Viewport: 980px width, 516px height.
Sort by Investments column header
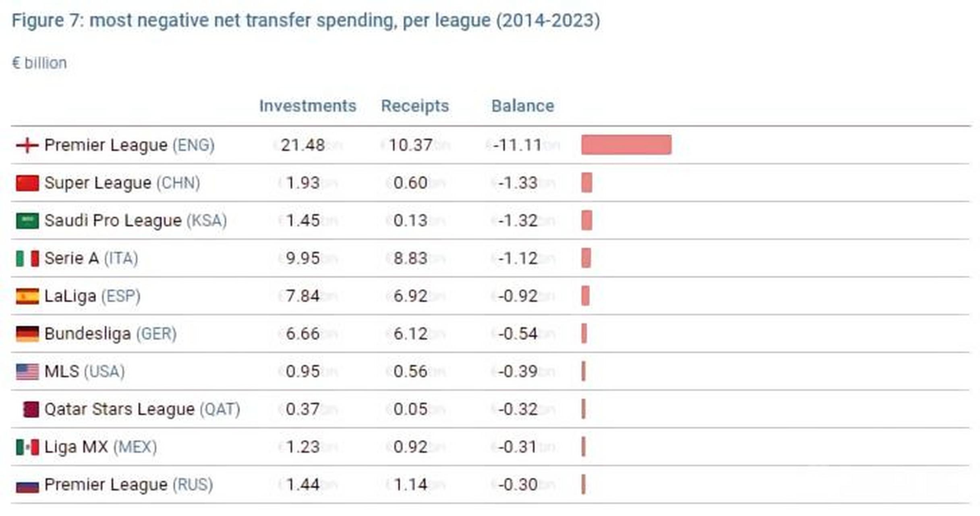[x=308, y=106]
